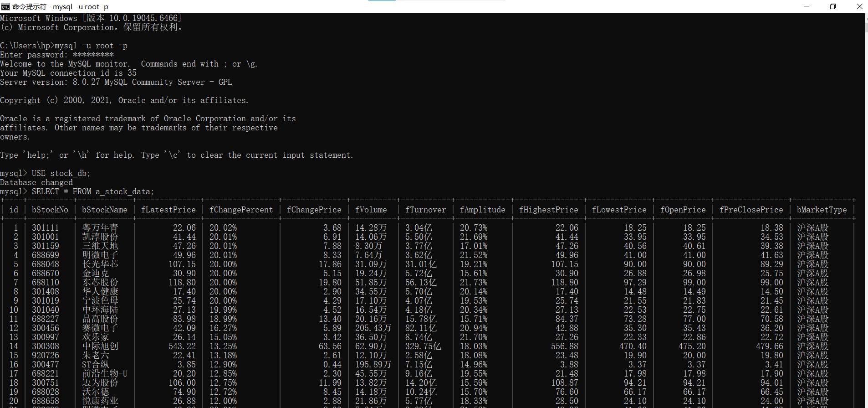Click the 'fChangePrice' column header
Screen dimensions: 868x408
314,210
